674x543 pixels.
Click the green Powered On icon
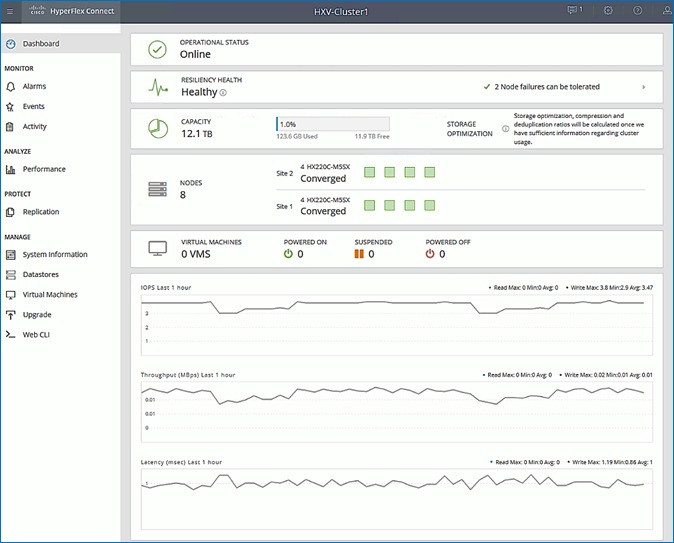coord(288,254)
